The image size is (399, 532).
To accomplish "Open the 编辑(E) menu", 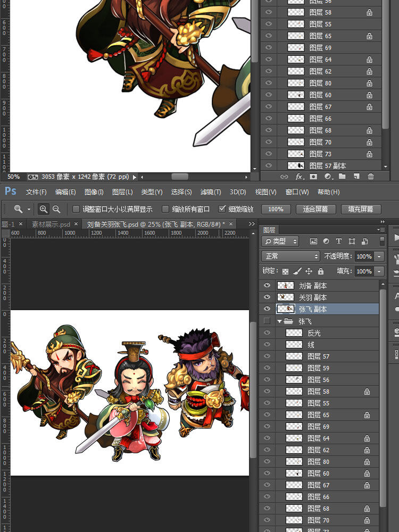I will (65, 192).
